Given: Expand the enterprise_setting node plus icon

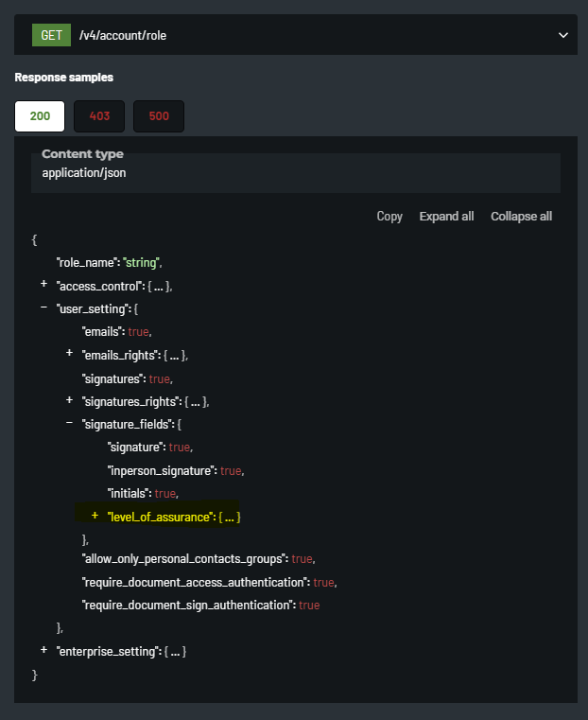Looking at the screenshot, I should pyautogui.click(x=43, y=651).
